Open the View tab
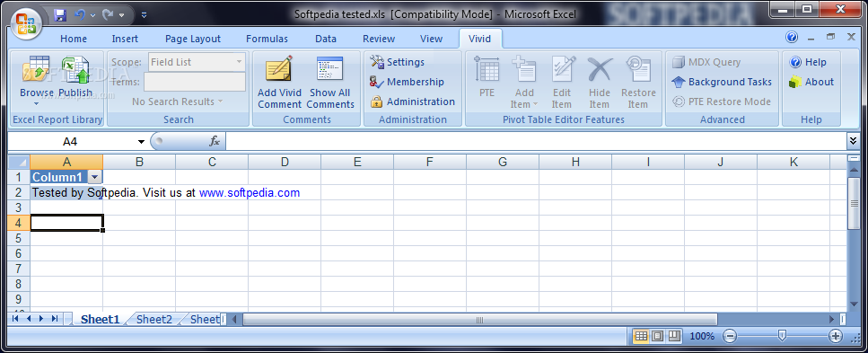This screenshot has width=868, height=353. [431, 39]
